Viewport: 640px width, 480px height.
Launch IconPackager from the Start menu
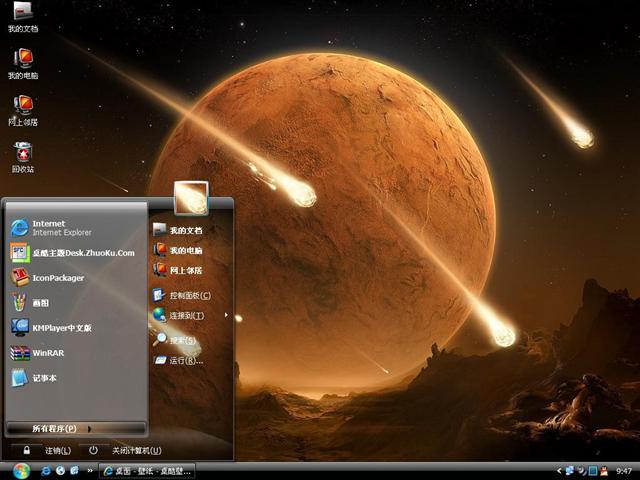77,278
